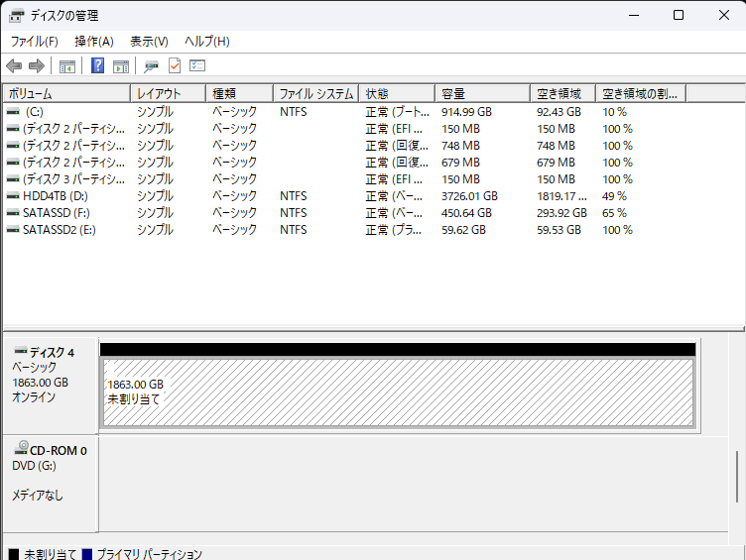Toggle the action pane show/hide icon
Image resolution: width=746 pixels, height=560 pixels.
click(x=121, y=66)
